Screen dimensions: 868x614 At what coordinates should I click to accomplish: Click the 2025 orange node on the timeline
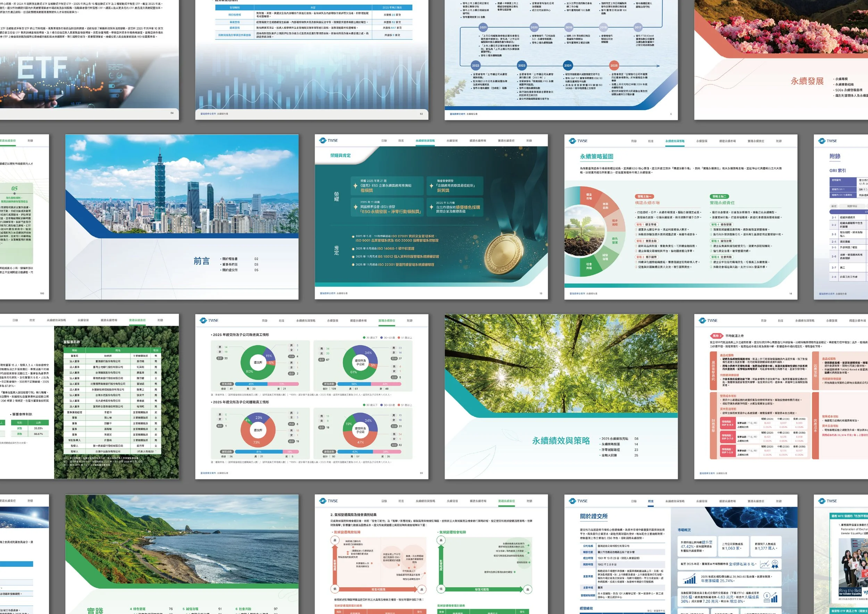[x=614, y=65]
